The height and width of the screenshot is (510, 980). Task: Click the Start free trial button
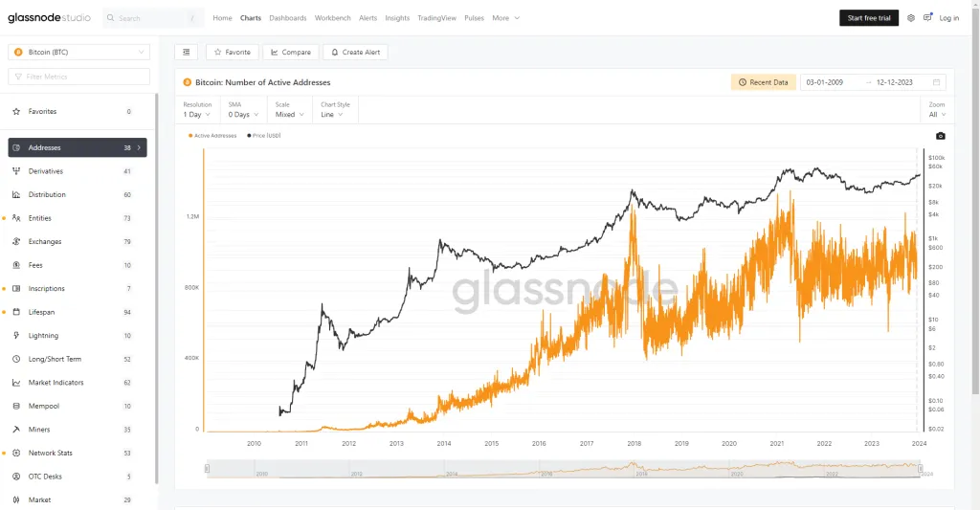tap(869, 18)
